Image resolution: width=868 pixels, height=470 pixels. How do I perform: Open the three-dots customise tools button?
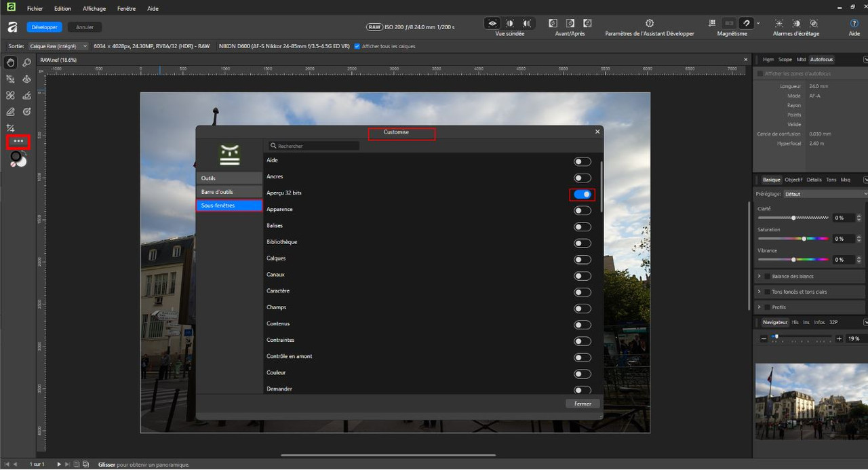click(x=18, y=142)
